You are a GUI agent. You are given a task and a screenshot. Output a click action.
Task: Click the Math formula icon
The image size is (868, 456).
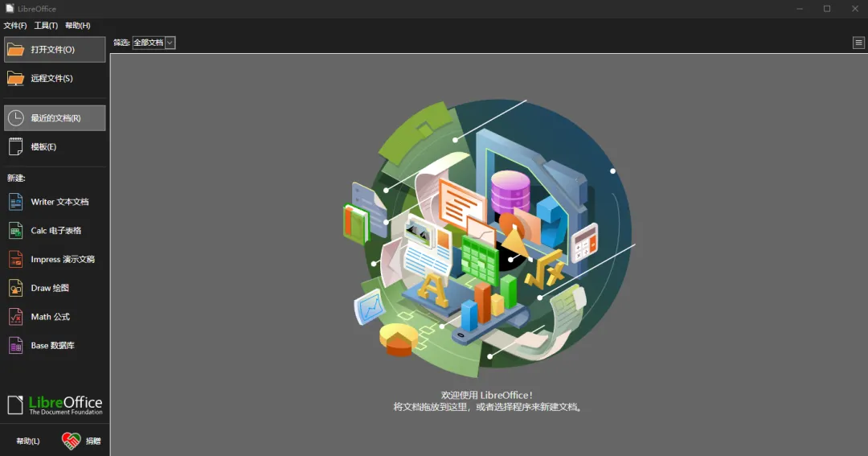tap(15, 317)
